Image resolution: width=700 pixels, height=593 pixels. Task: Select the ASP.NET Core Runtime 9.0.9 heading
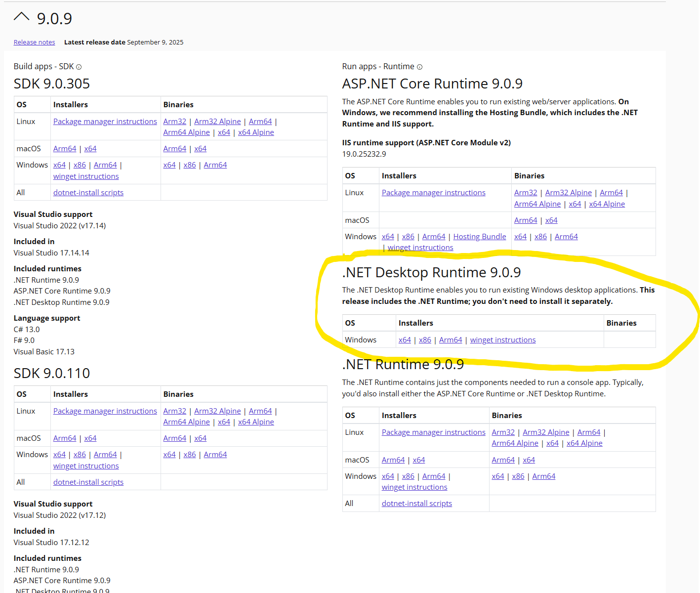tap(432, 84)
